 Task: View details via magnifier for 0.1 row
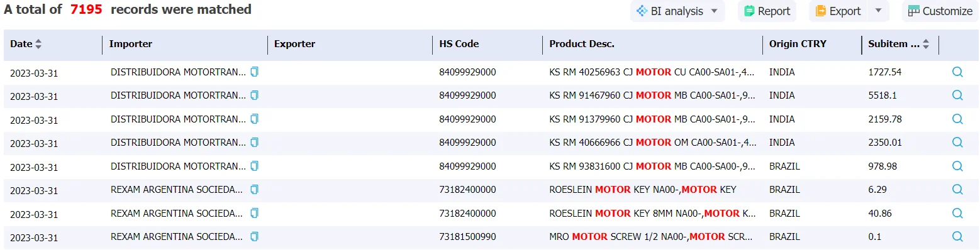pyautogui.click(x=957, y=237)
